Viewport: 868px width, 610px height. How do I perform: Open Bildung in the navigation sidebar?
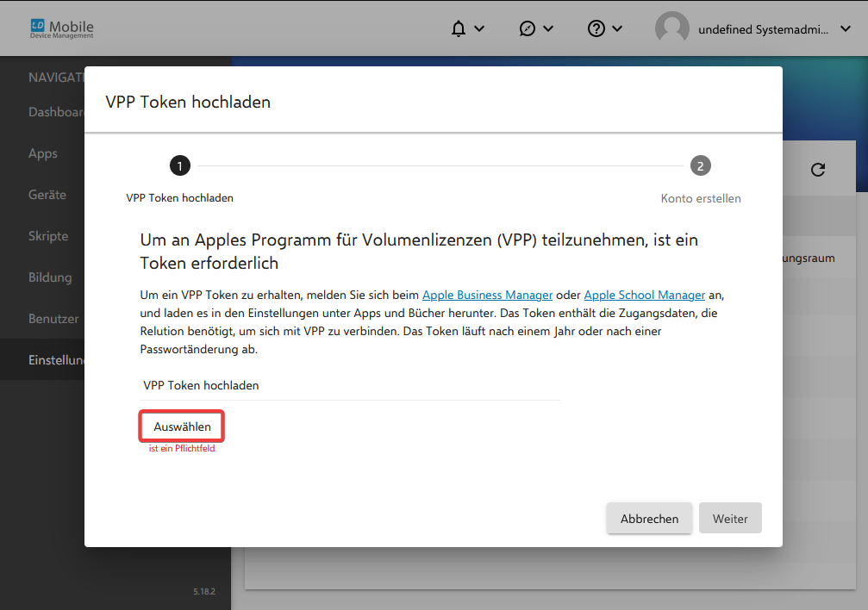(x=50, y=277)
